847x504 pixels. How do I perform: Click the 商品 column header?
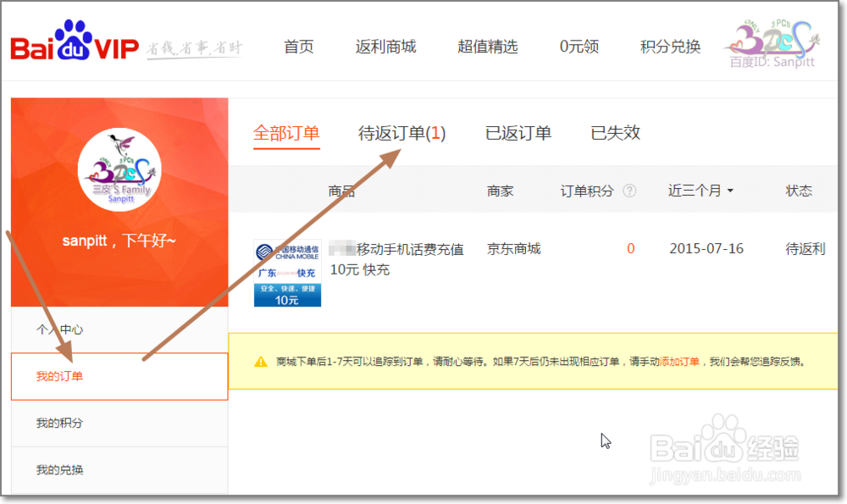tap(341, 191)
